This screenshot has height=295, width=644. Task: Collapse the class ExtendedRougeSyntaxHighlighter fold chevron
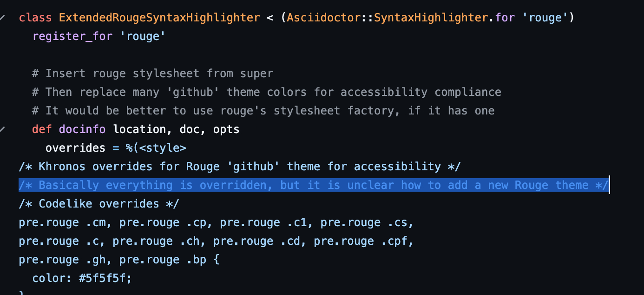3,17
